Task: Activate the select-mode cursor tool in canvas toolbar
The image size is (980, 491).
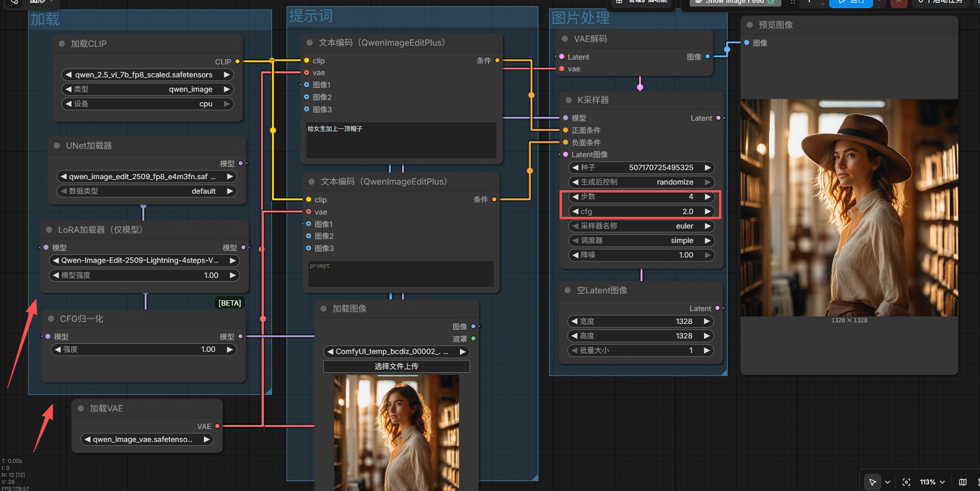Action: (x=872, y=482)
